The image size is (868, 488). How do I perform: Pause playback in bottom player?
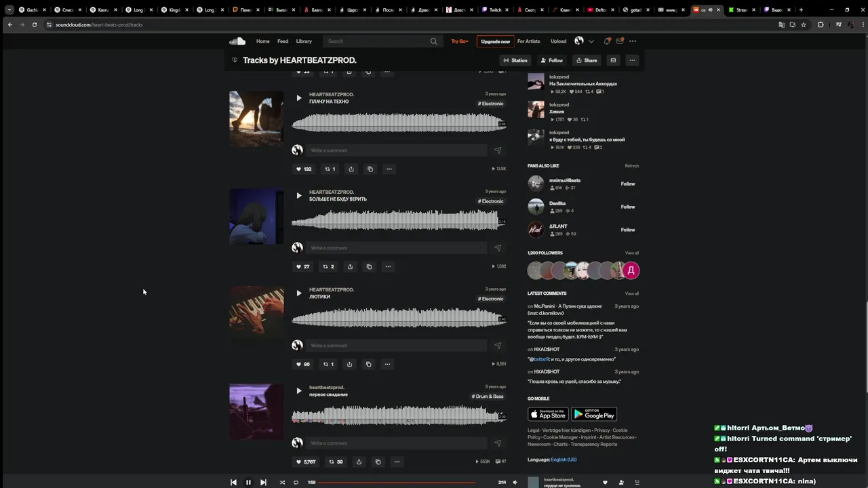[248, 483]
